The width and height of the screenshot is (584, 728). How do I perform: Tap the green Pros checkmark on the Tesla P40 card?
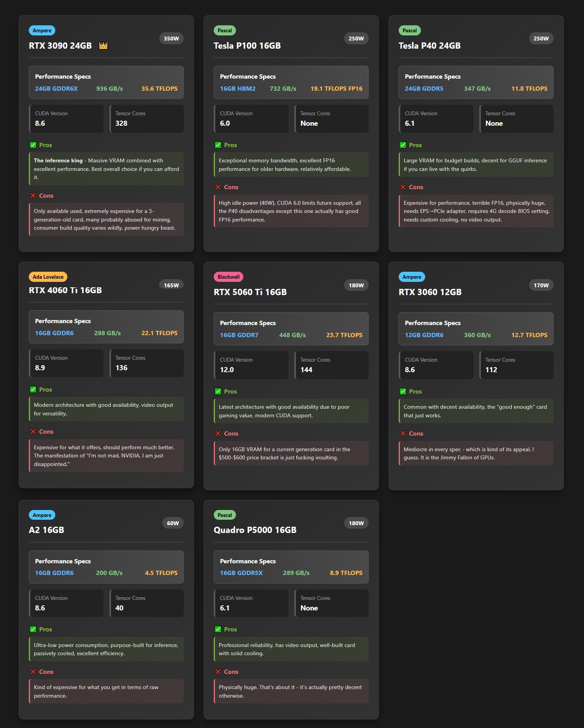(403, 145)
